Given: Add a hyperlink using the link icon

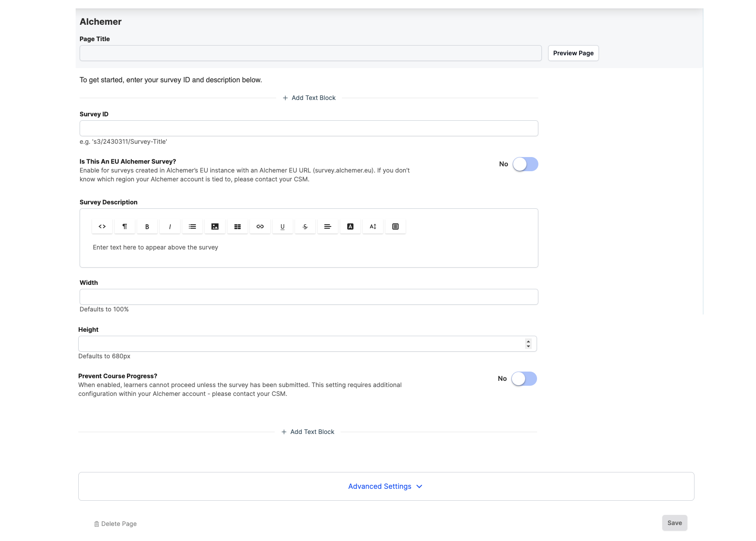Looking at the screenshot, I should tap(260, 226).
